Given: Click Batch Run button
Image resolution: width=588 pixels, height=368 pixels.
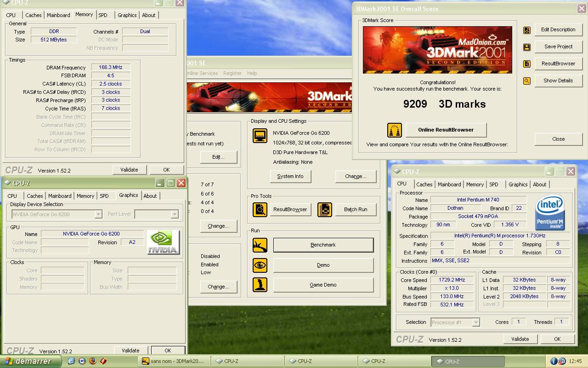Looking at the screenshot, I should point(356,210).
